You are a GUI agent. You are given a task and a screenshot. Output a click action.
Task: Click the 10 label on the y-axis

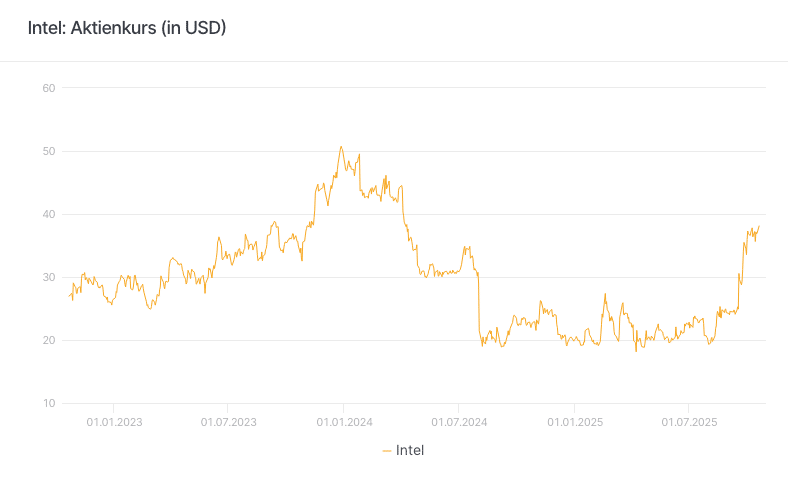pyautogui.click(x=47, y=403)
